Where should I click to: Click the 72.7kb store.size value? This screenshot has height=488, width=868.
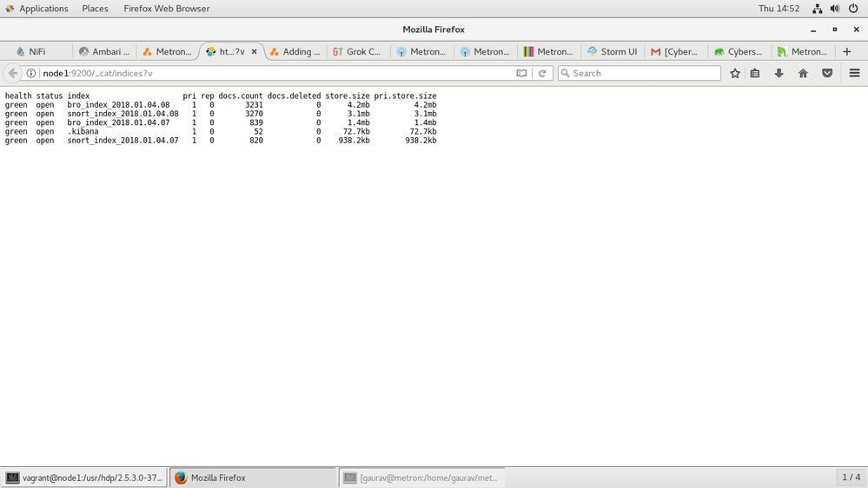coord(356,131)
